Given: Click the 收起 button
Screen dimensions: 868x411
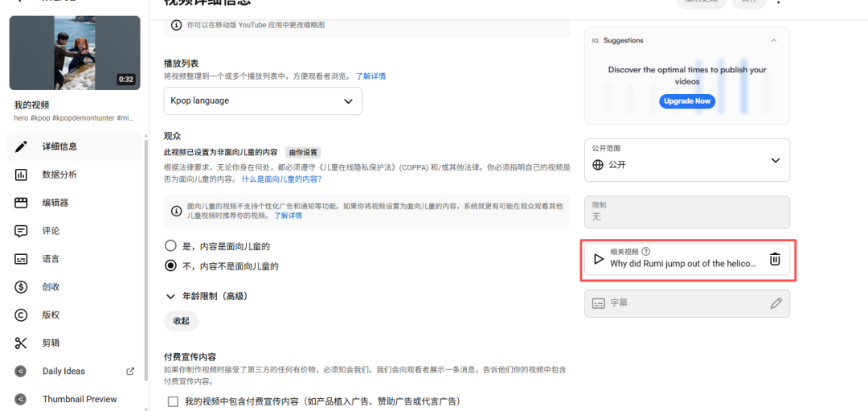Looking at the screenshot, I should tap(181, 321).
